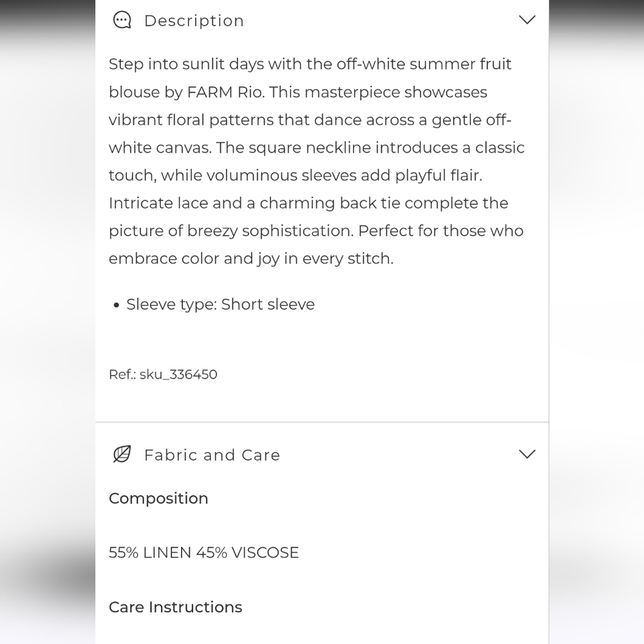Select the Description section header title

[x=194, y=21]
